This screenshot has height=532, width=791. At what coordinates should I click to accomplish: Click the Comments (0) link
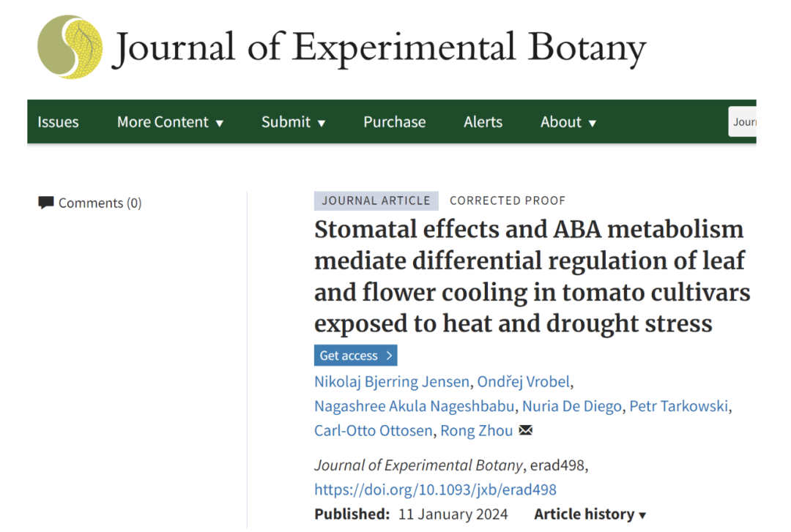(x=100, y=203)
